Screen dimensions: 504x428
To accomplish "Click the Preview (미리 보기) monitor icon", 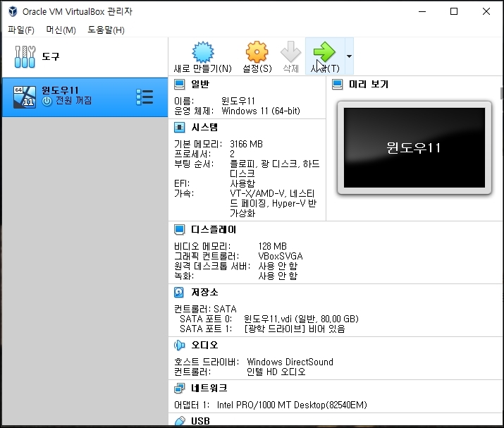I will click(x=337, y=84).
